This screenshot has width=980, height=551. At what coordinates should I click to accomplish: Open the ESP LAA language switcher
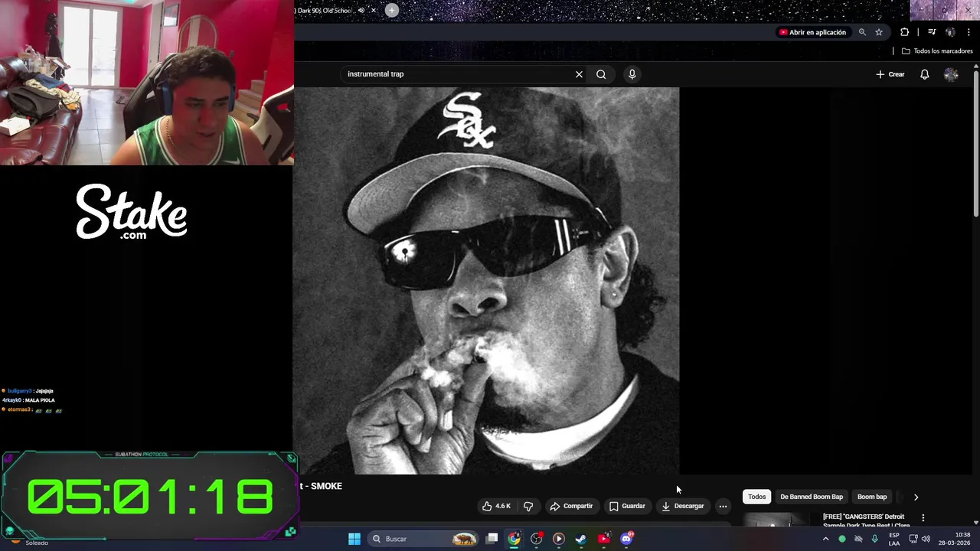(894, 540)
